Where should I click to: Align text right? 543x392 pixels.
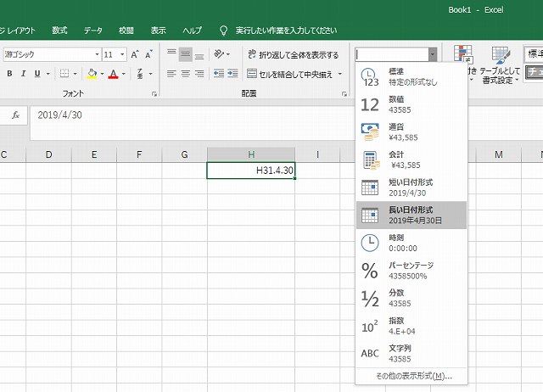point(199,74)
